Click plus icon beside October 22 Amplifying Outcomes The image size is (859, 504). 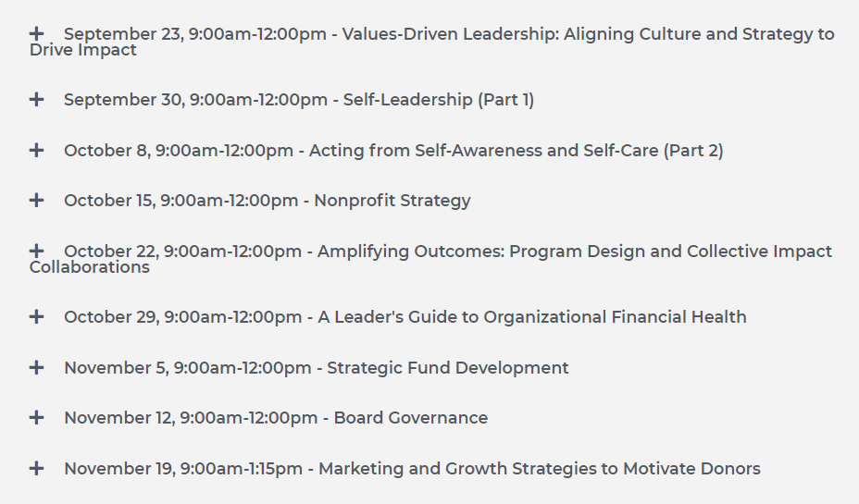pyautogui.click(x=36, y=252)
